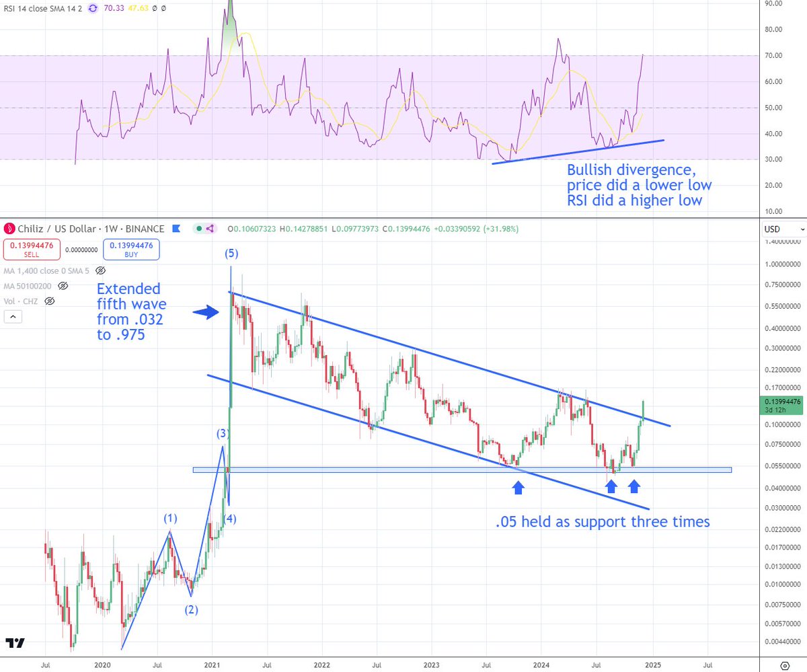
Task: Select the wave label (3)
Action: point(223,433)
